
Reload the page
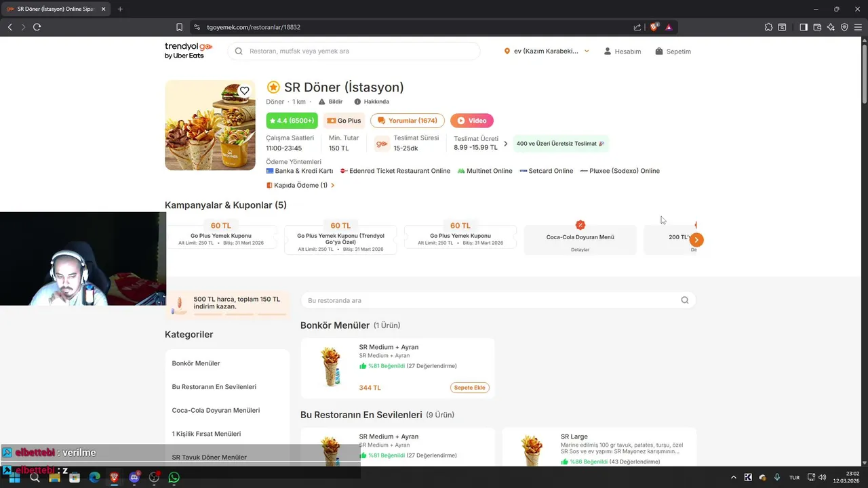click(x=37, y=27)
